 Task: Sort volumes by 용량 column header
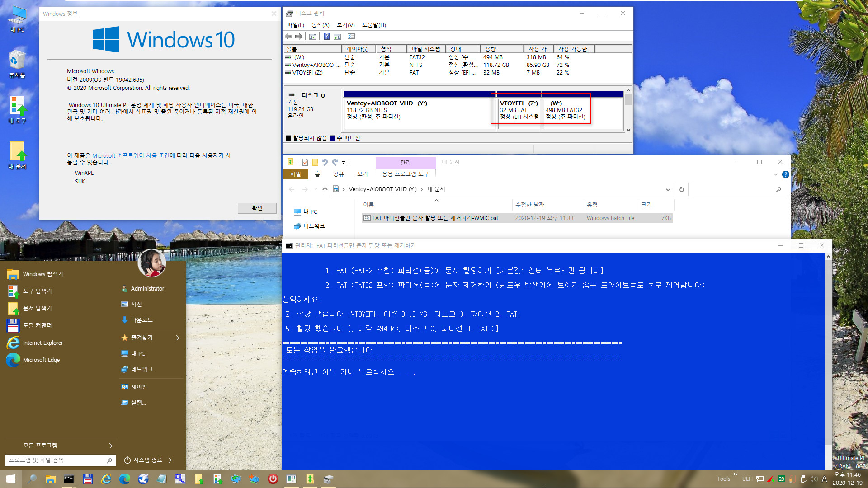pyautogui.click(x=501, y=49)
